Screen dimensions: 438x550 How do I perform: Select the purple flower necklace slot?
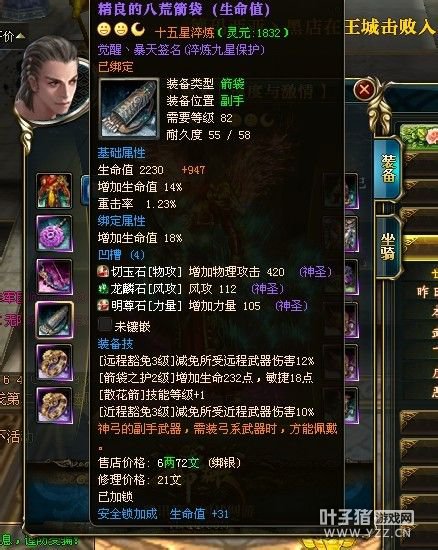click(x=54, y=234)
